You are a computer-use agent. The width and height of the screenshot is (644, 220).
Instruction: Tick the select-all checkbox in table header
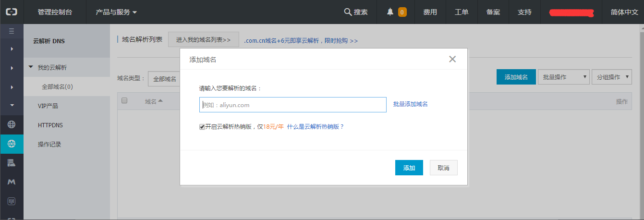point(124,101)
